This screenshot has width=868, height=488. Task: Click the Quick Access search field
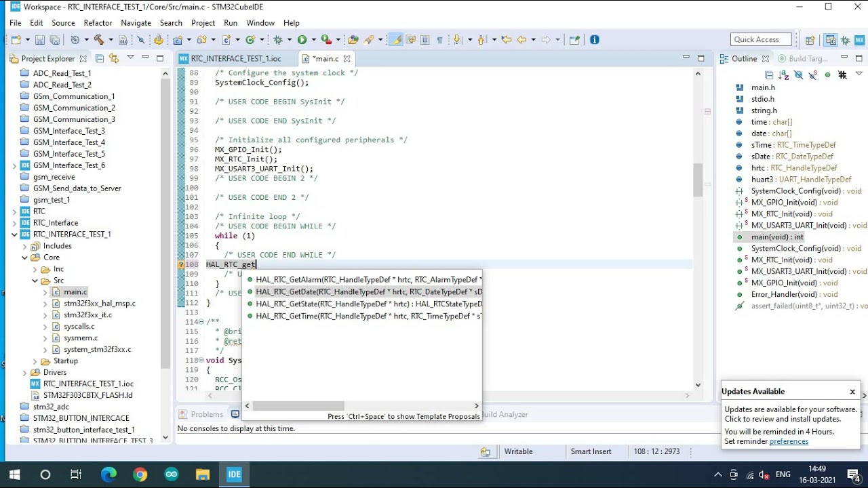pos(762,40)
